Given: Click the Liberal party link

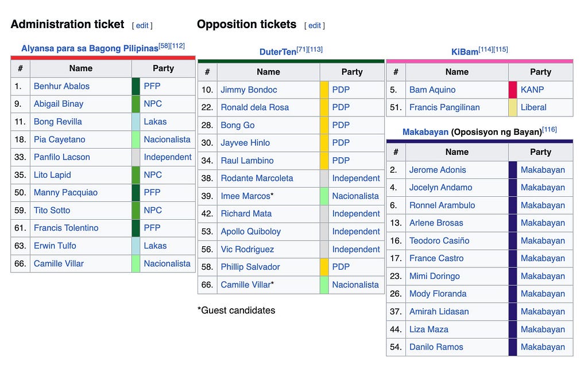Looking at the screenshot, I should click(533, 107).
